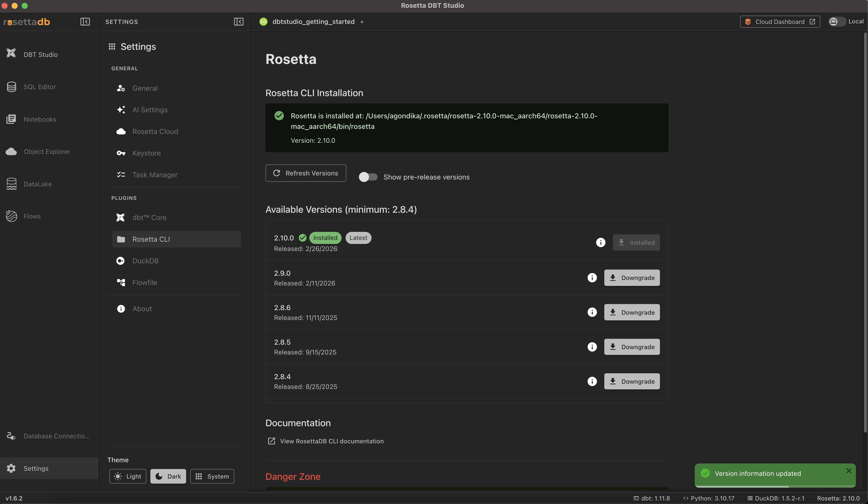Downgrade to version 2.9.0
868x504 pixels.
632,277
